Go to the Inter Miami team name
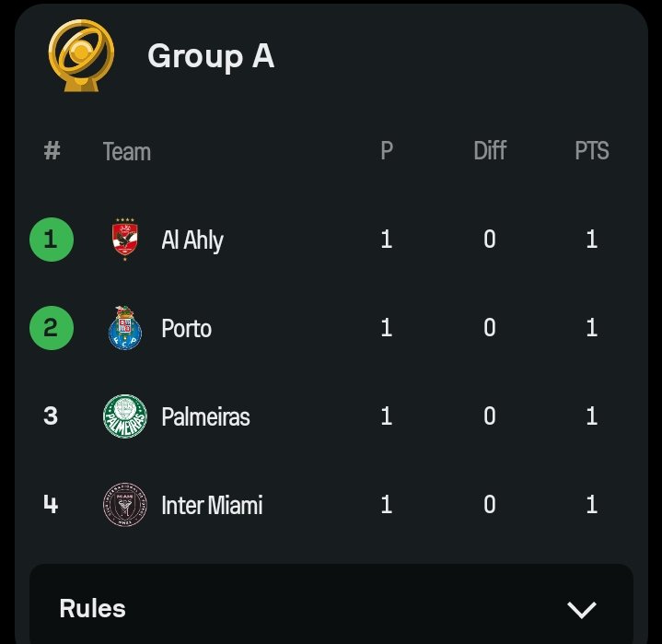Screen dimensions: 662x644 tap(212, 505)
